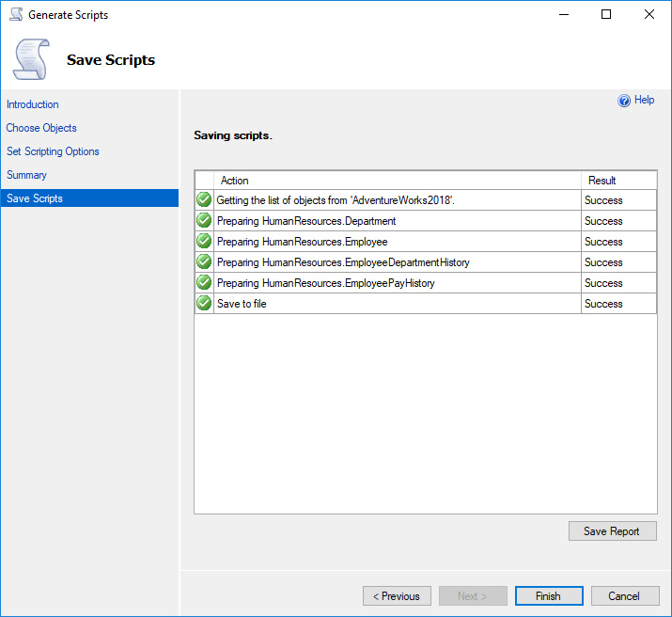
Task: Click the large Save Scripts scroll icon
Action: click(30, 59)
